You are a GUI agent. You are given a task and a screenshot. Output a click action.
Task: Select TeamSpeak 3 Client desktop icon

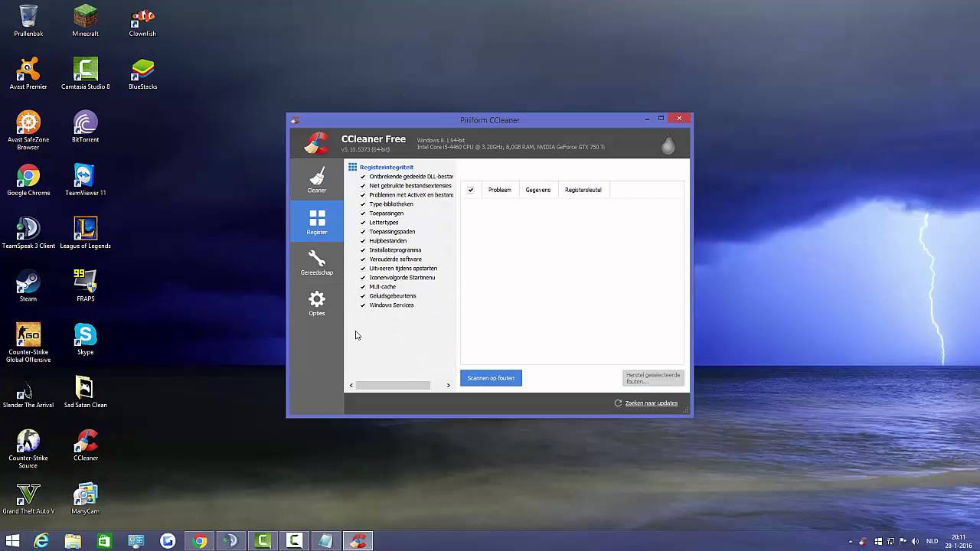pyautogui.click(x=28, y=232)
